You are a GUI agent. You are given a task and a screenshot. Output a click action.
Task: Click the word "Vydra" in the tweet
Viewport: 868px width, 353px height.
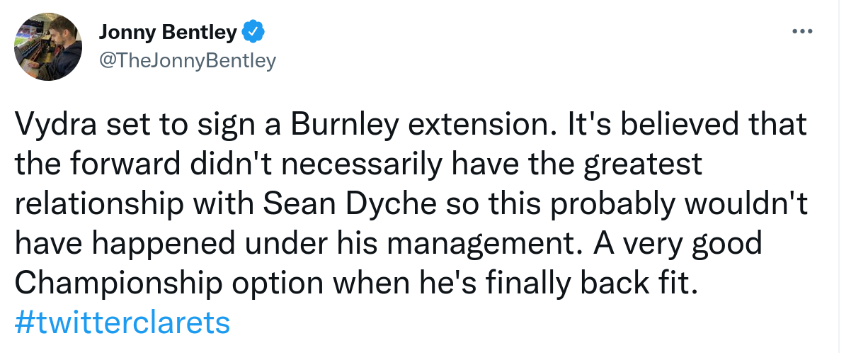click(57, 125)
